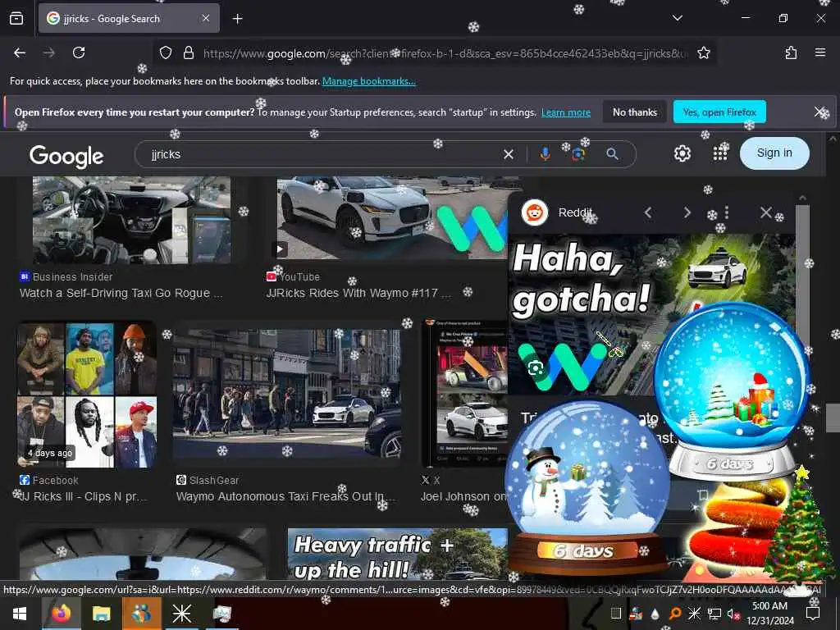The width and height of the screenshot is (840, 630).
Task: Decline with No thanks button
Action: (x=634, y=112)
